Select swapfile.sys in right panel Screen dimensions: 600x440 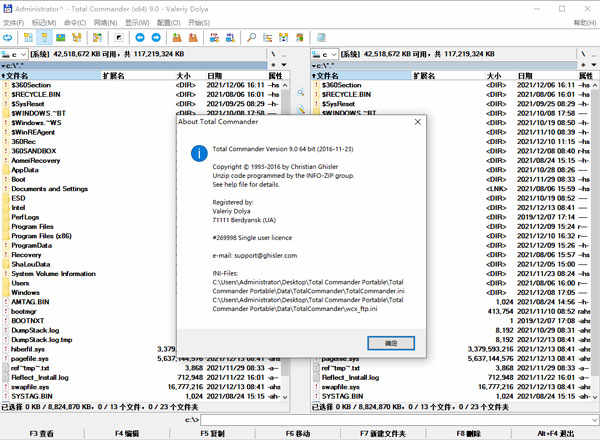(341, 387)
